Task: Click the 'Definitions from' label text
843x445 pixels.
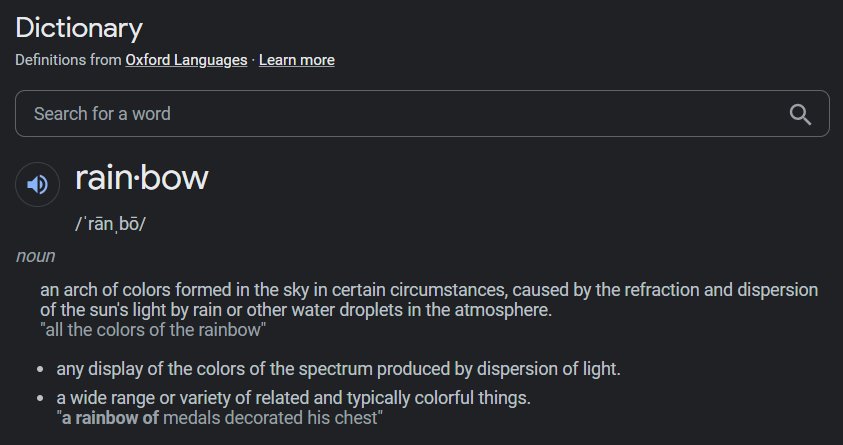Action: coord(68,60)
